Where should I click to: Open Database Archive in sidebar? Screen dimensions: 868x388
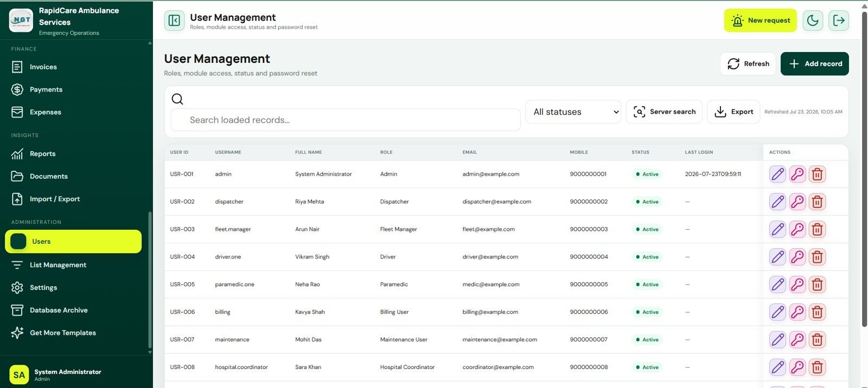(73, 311)
